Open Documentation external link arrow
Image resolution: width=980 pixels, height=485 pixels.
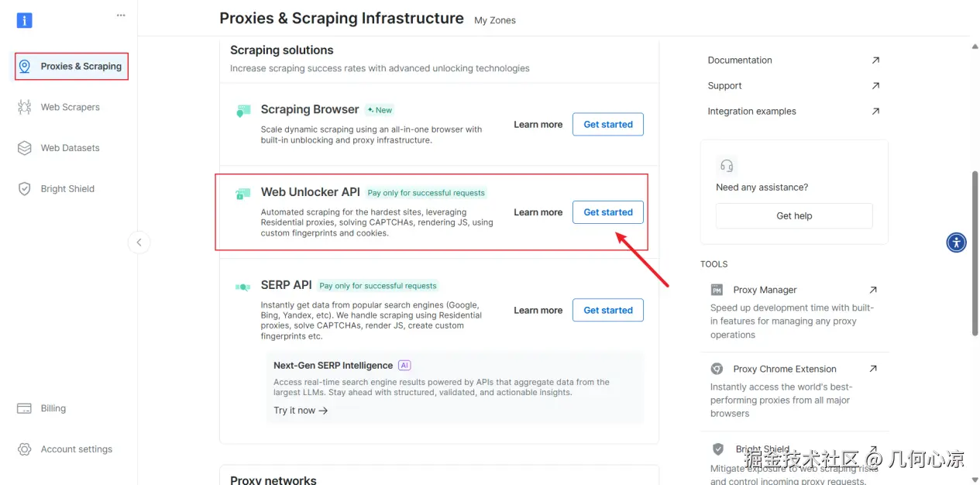[875, 60]
